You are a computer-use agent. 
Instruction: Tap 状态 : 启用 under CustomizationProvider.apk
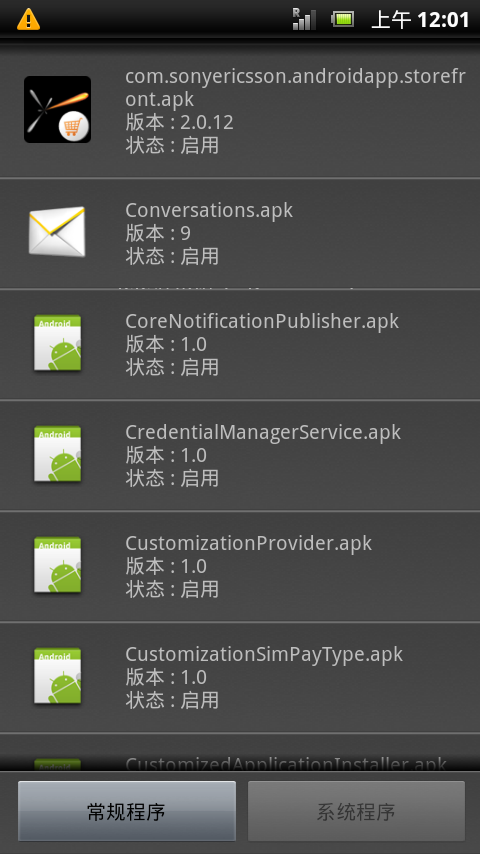pos(172,589)
